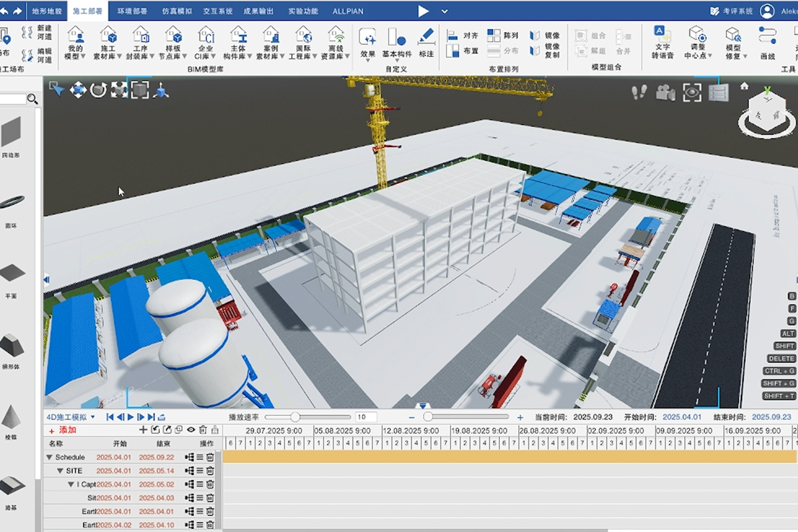
Task: Switch to the 环境部署 tab
Action: point(132,11)
